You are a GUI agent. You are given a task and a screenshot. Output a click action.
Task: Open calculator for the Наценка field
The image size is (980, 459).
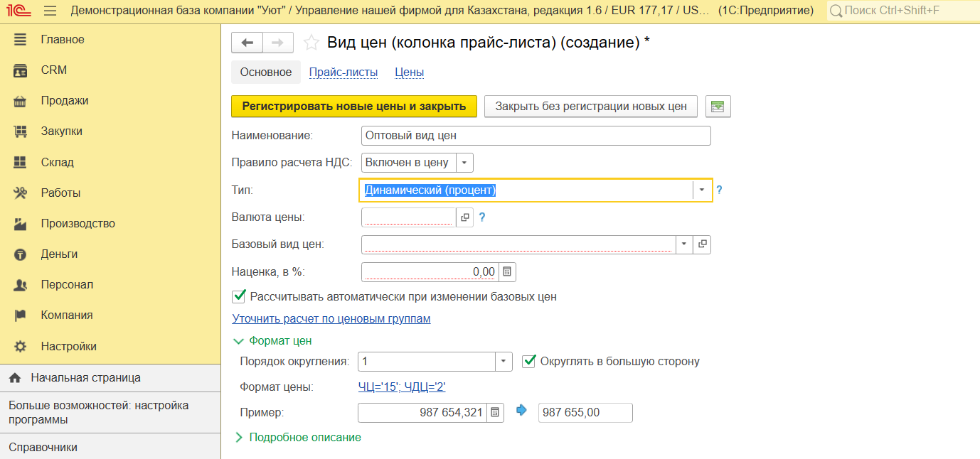(507, 272)
